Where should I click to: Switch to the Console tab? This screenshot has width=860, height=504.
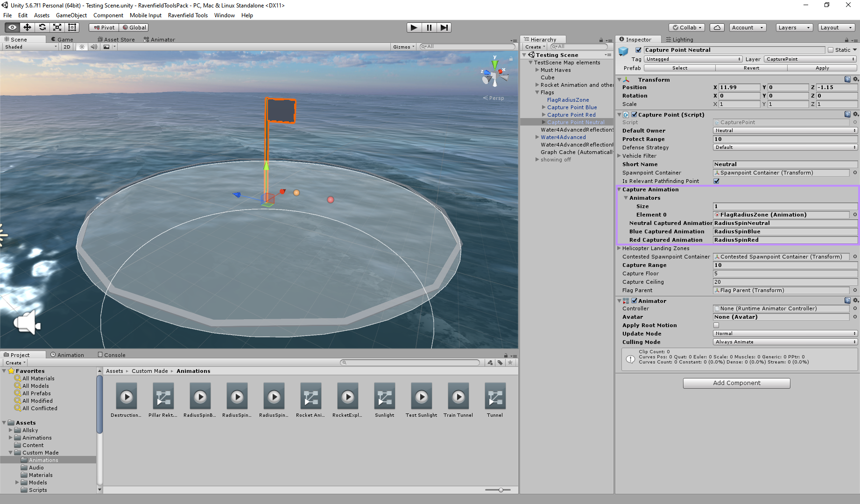tap(112, 355)
